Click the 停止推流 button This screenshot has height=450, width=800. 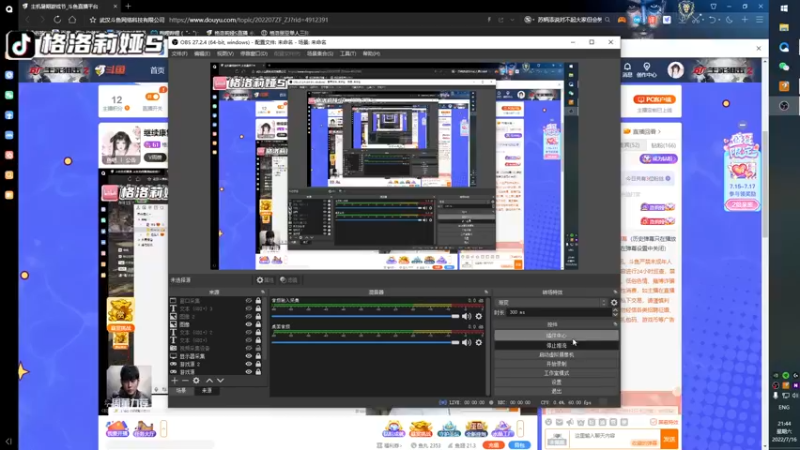coord(556,345)
